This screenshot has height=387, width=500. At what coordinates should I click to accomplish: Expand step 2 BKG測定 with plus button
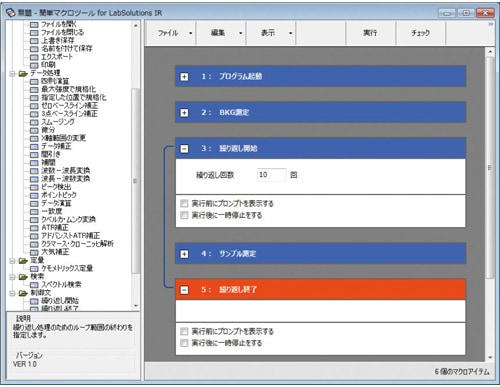184,113
